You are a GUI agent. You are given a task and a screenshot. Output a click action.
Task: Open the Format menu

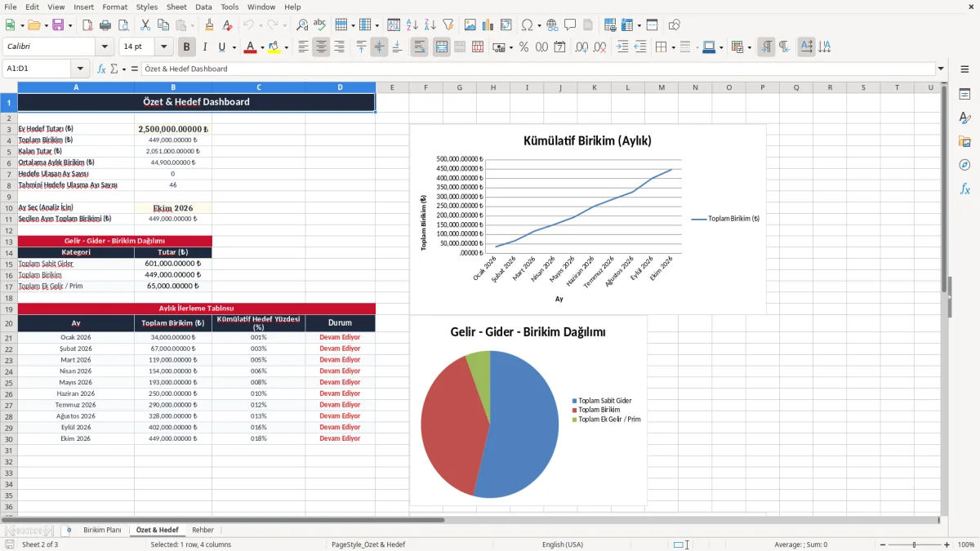point(114,7)
